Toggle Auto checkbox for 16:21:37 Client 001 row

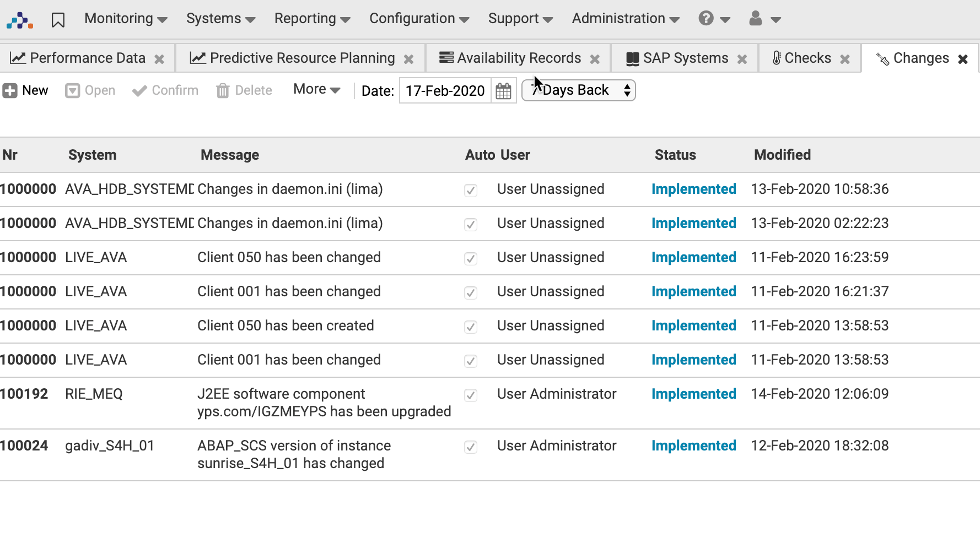(x=471, y=292)
